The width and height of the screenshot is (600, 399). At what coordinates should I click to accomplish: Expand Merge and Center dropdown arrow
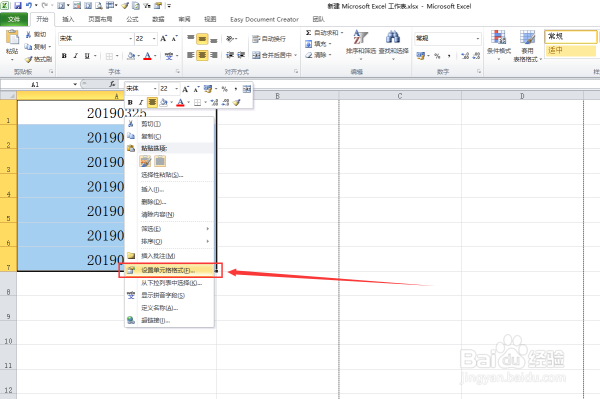[295, 55]
